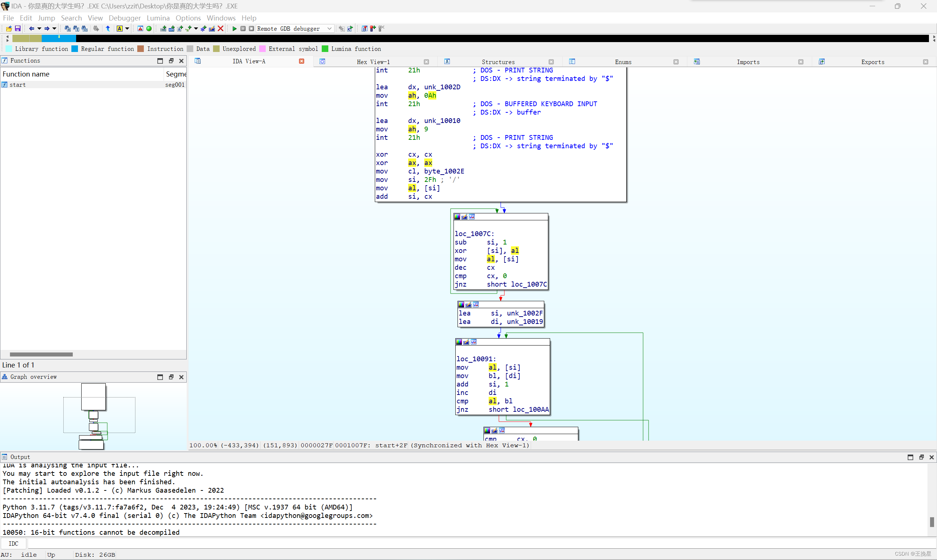The image size is (937, 560).
Task: Click the IDC command language button
Action: pos(14,544)
